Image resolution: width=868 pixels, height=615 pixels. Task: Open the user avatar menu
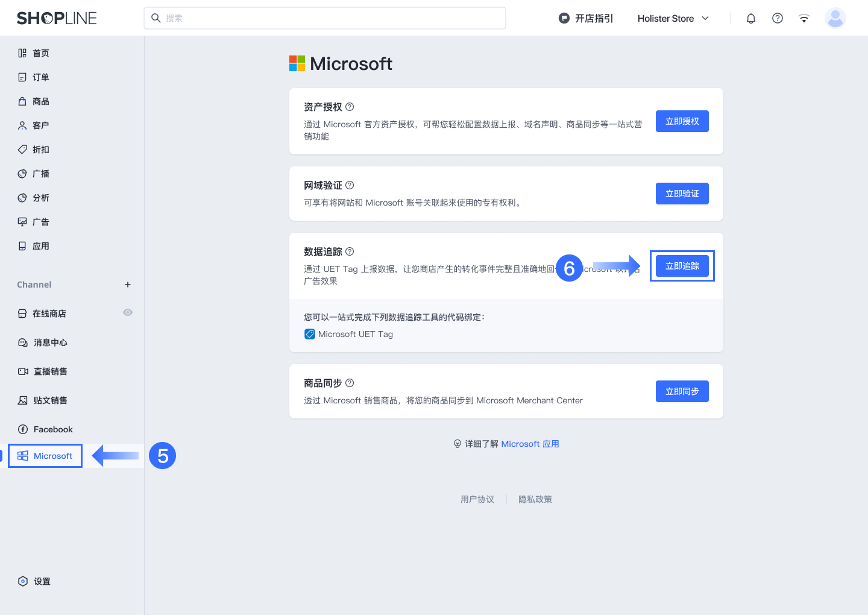pos(835,18)
